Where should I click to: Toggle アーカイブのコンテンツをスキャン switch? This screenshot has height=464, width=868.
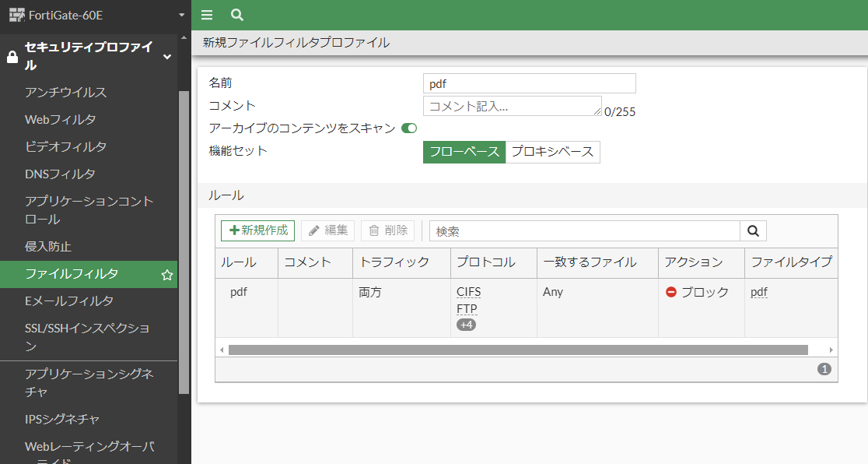[409, 128]
